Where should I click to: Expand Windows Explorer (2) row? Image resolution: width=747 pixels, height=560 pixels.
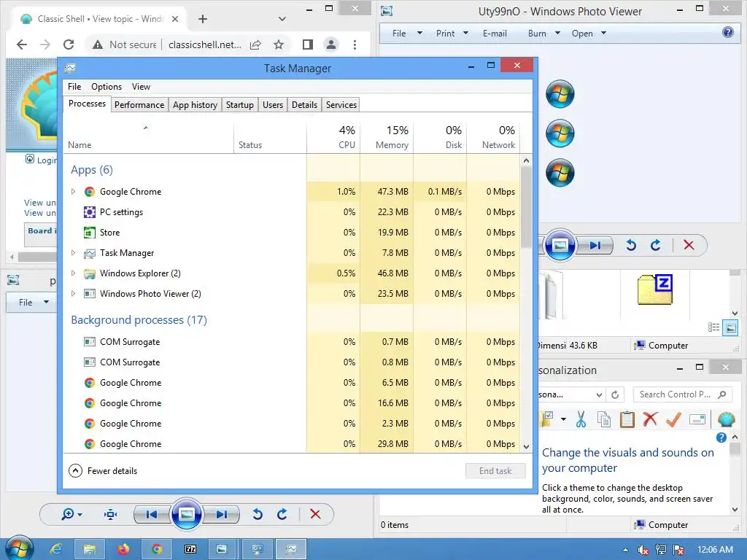[73, 273]
